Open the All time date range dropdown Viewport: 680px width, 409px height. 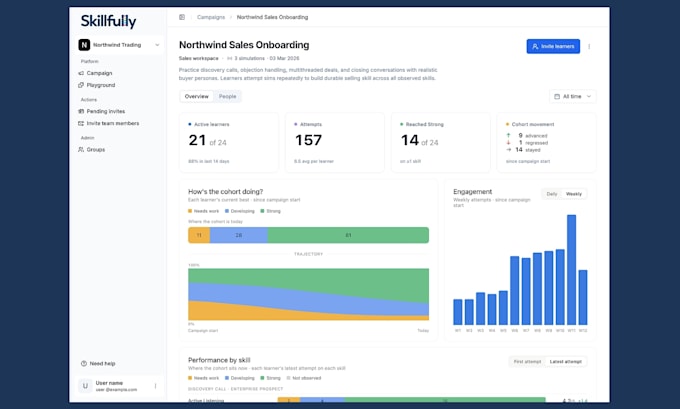[x=573, y=96]
